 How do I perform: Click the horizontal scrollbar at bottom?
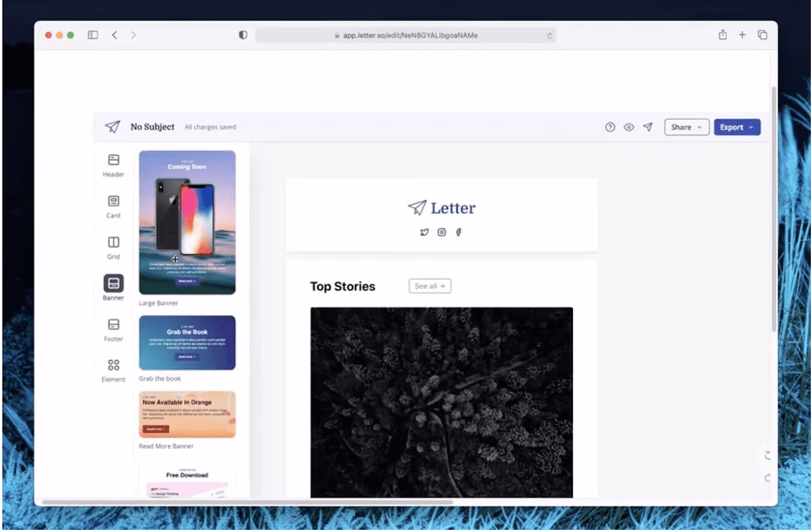coord(247,502)
